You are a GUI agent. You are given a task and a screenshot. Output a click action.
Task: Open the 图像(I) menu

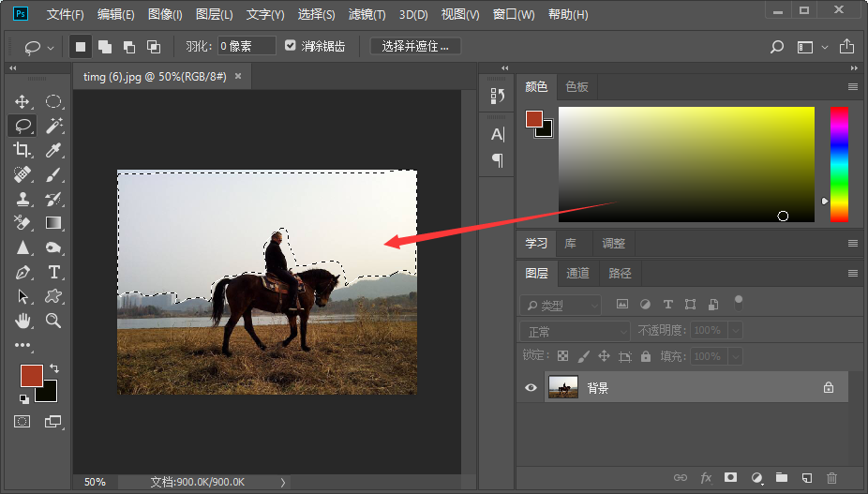point(165,14)
